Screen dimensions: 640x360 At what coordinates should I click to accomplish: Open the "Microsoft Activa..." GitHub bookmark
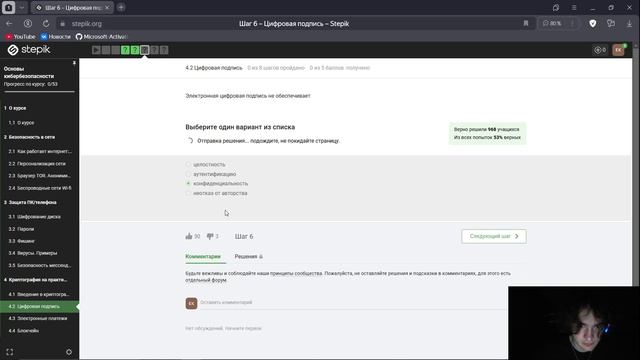coord(101,37)
